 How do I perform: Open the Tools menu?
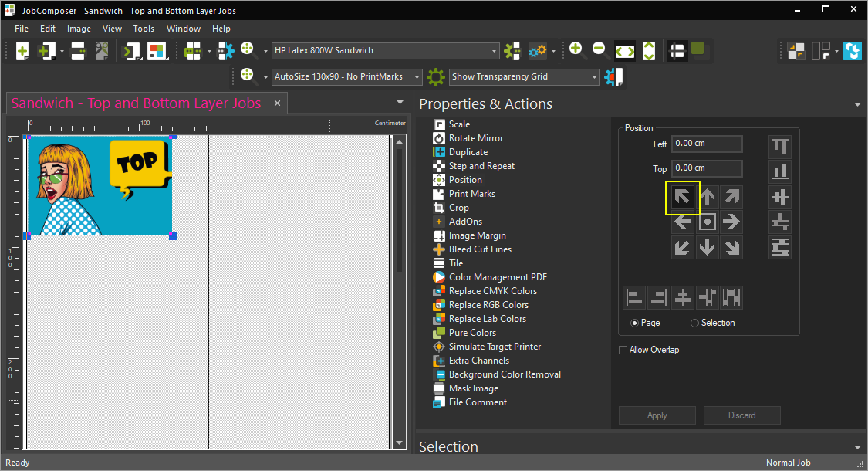tap(144, 29)
